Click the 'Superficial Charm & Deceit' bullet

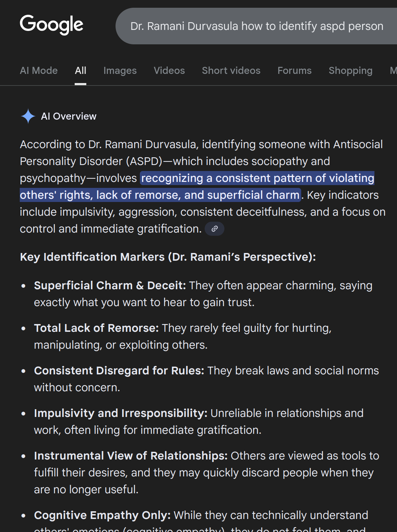(110, 286)
